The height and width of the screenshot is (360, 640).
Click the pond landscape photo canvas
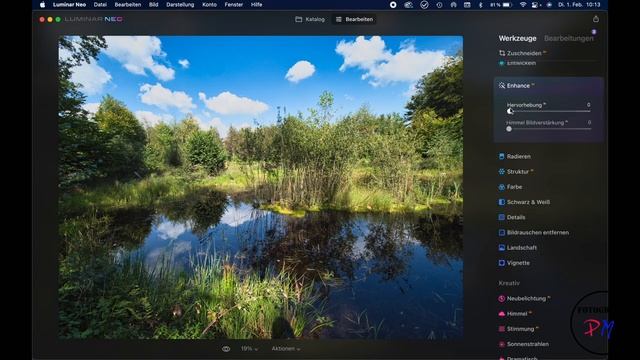[x=260, y=187]
